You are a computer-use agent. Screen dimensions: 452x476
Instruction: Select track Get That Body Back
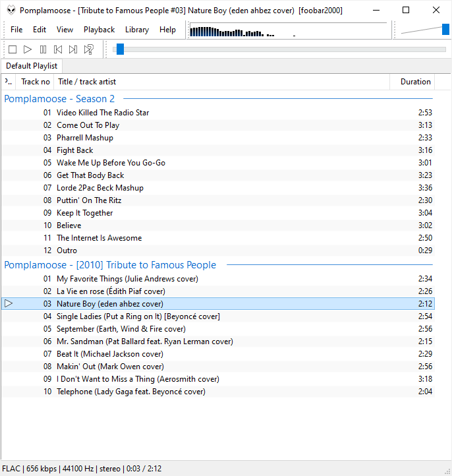coord(218,175)
